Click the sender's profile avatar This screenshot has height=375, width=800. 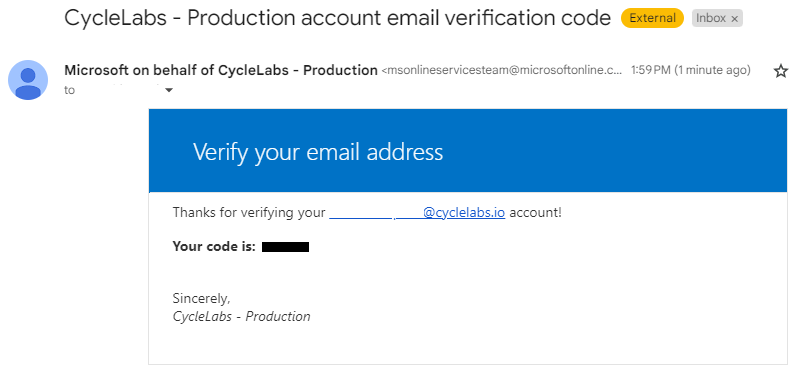(x=28, y=80)
